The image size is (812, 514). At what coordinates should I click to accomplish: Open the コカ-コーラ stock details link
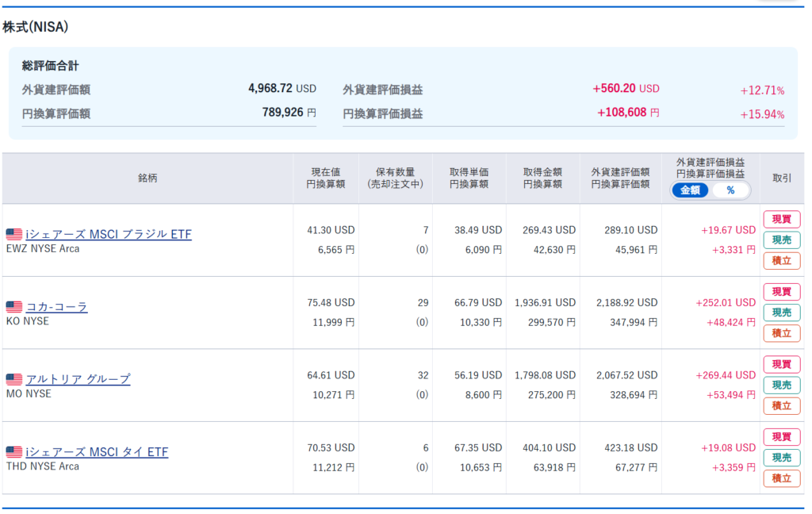pyautogui.click(x=57, y=307)
